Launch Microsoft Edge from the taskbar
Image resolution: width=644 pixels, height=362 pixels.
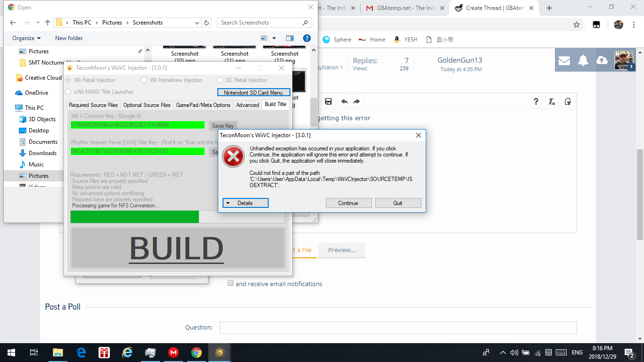pos(81,353)
